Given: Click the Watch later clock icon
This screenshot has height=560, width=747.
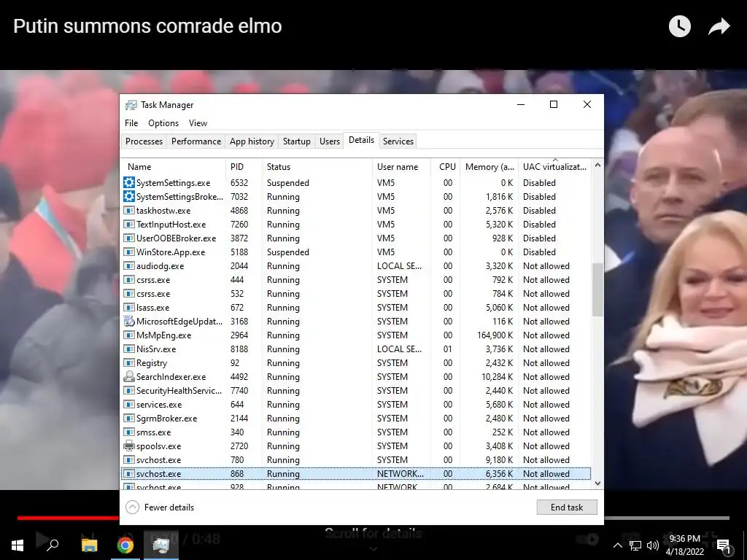Looking at the screenshot, I should click(x=680, y=26).
